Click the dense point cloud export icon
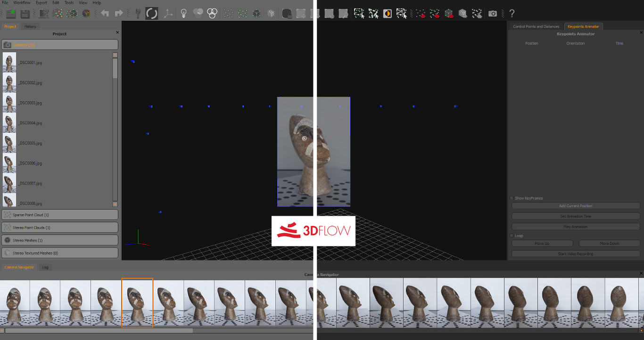644x340 pixels. (x=435, y=14)
